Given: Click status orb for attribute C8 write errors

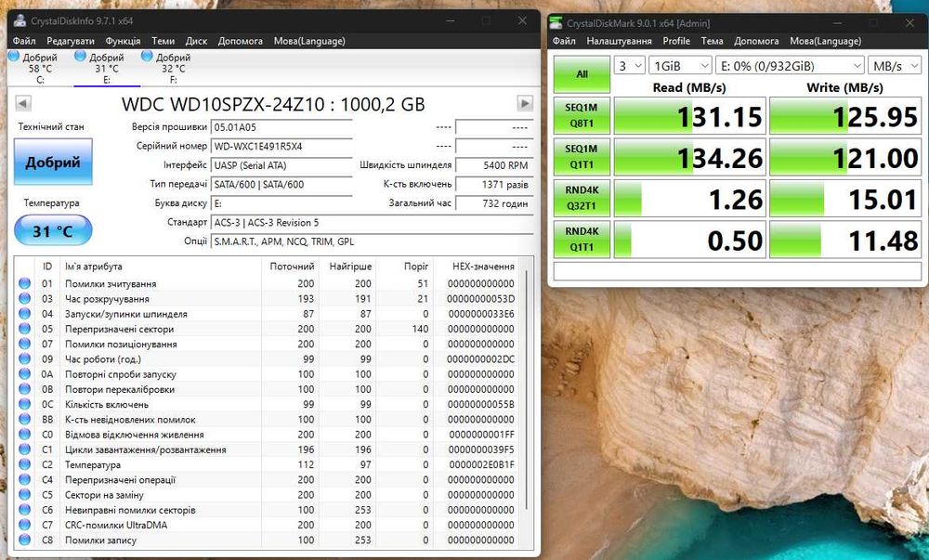Looking at the screenshot, I should 24,540.
